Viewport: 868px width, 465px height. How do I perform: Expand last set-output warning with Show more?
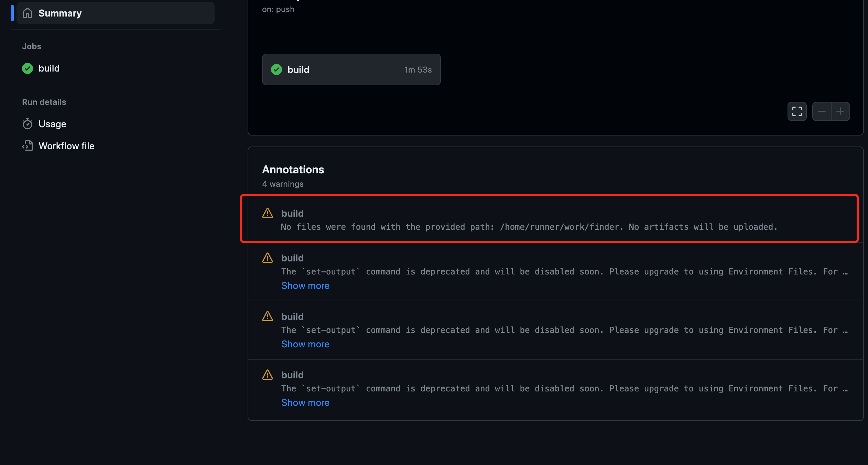point(305,403)
